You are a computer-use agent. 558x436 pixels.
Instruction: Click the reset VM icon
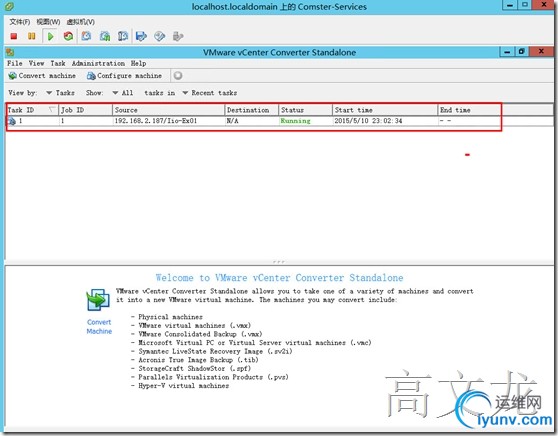(68, 36)
